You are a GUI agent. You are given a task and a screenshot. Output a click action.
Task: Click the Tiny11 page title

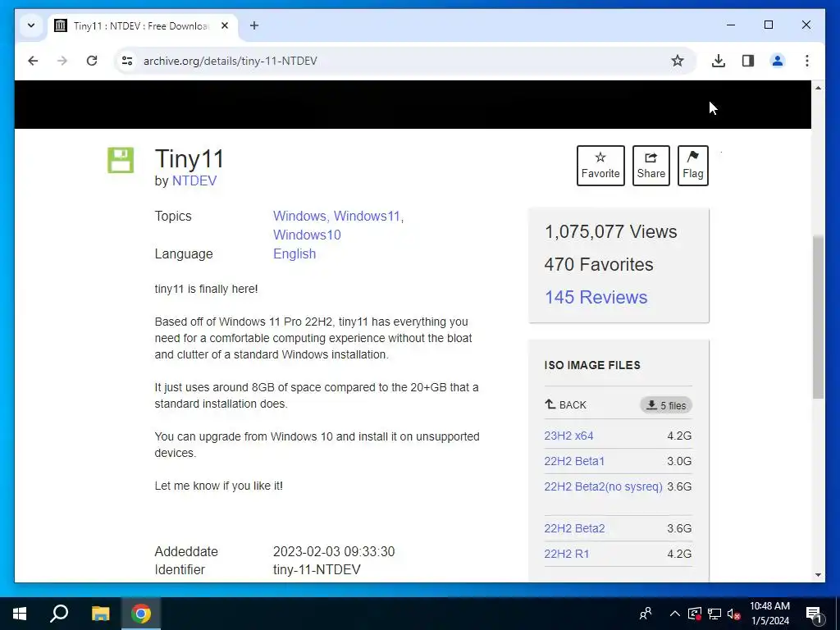tap(189, 158)
